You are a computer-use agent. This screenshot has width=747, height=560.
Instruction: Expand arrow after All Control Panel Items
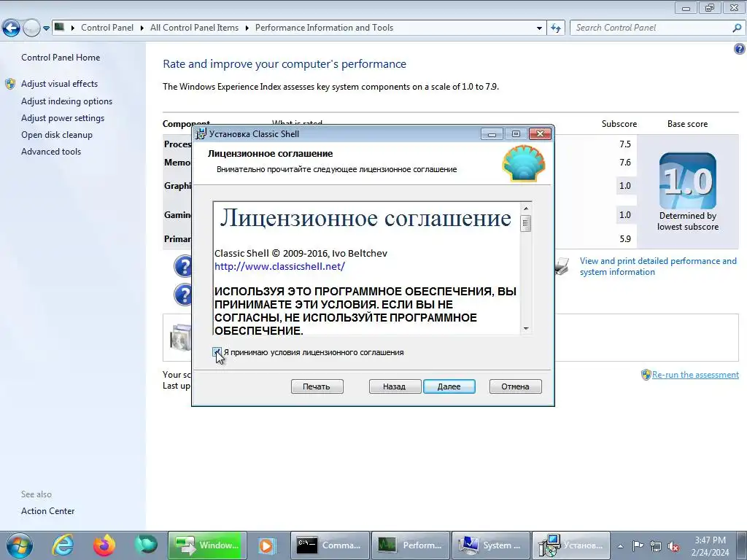247,28
